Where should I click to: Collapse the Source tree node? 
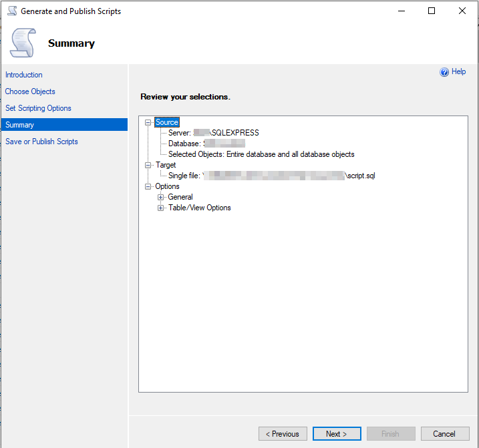(x=148, y=122)
